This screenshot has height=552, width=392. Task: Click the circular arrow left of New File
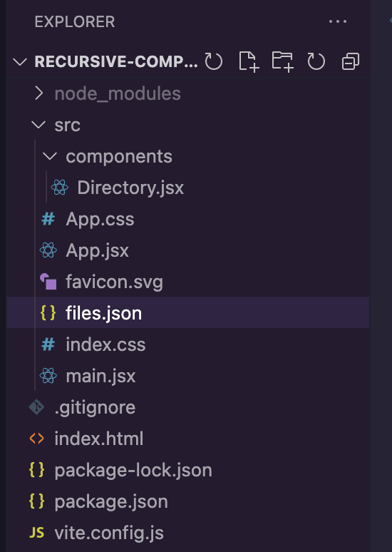click(x=214, y=61)
